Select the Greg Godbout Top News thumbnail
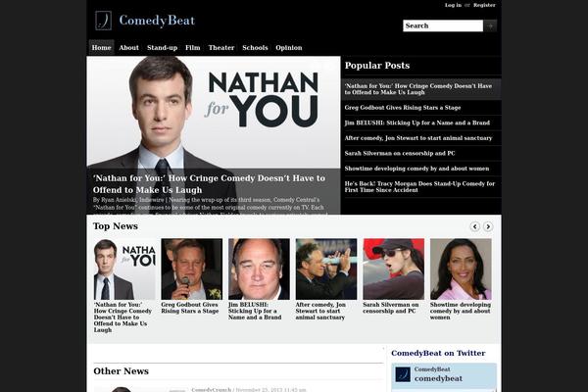 (x=192, y=269)
